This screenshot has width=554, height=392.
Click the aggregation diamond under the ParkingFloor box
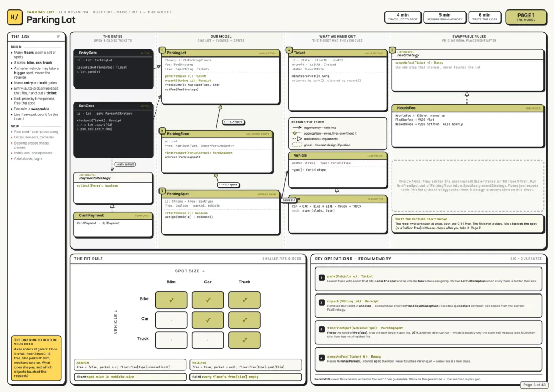tap(216, 176)
